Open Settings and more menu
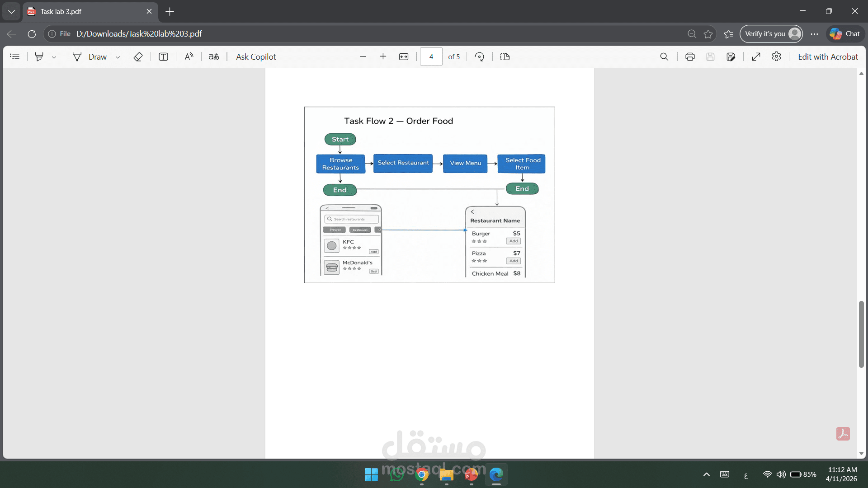This screenshot has height=488, width=868. [x=814, y=34]
